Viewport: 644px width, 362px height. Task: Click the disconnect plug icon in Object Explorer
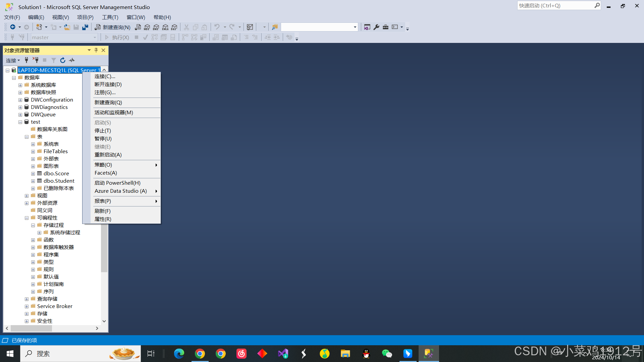36,60
